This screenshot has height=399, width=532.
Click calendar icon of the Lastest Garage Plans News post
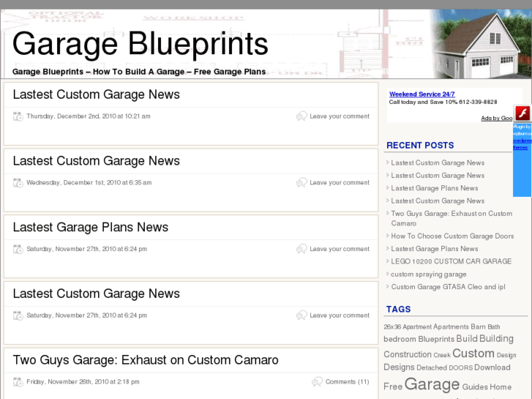[x=18, y=249]
